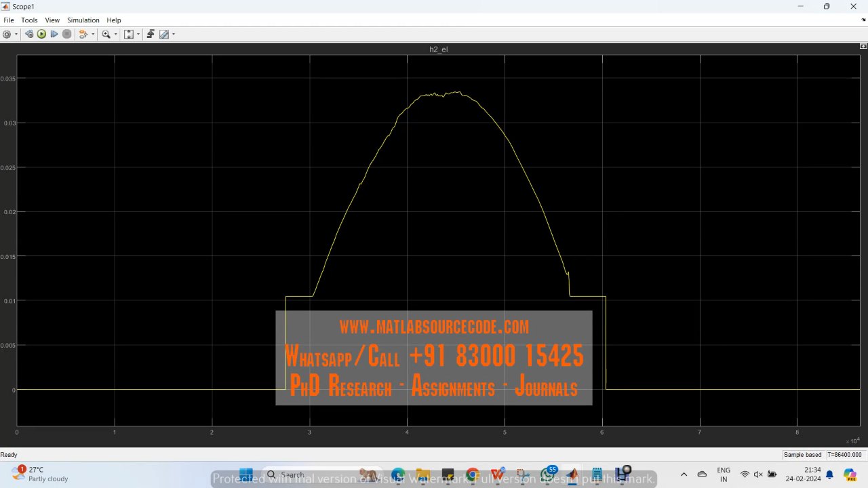Click the ENG IN language indicator
868x488 pixels.
(x=724, y=474)
